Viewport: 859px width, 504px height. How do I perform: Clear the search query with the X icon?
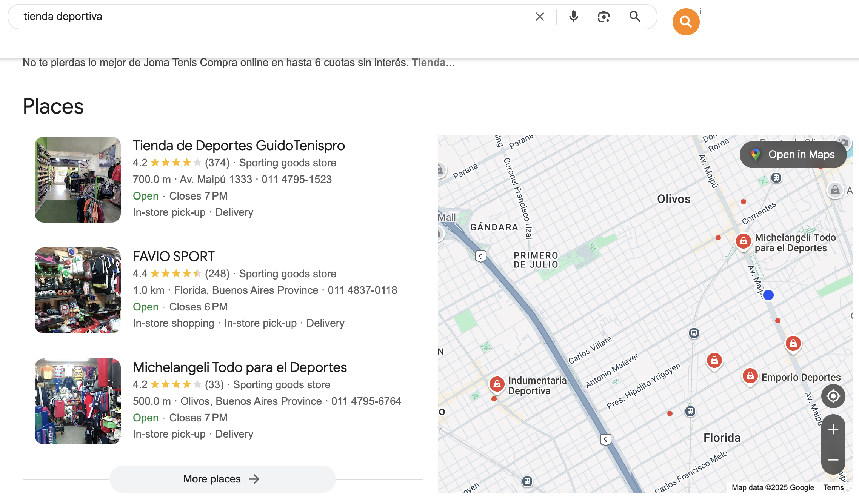pyautogui.click(x=540, y=17)
